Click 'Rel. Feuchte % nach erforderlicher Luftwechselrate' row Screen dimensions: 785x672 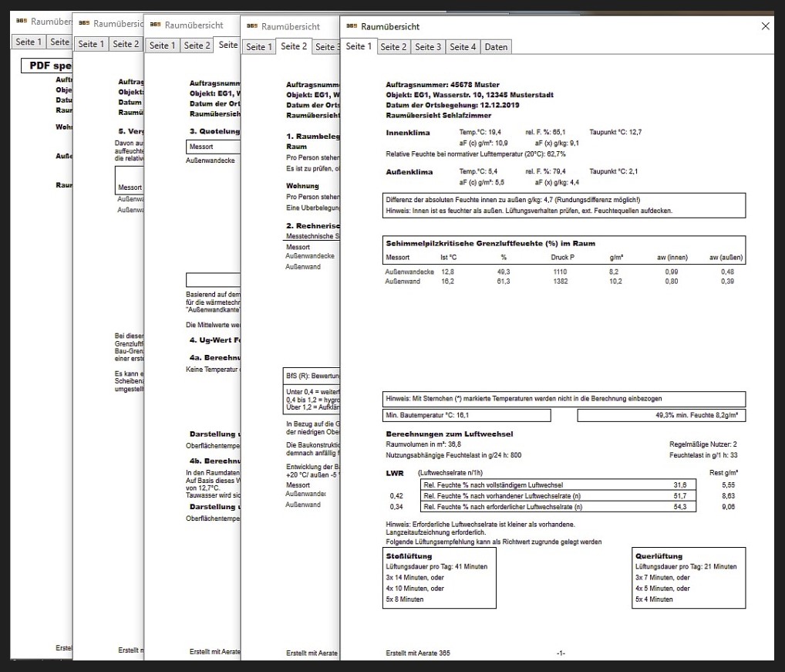(x=558, y=507)
